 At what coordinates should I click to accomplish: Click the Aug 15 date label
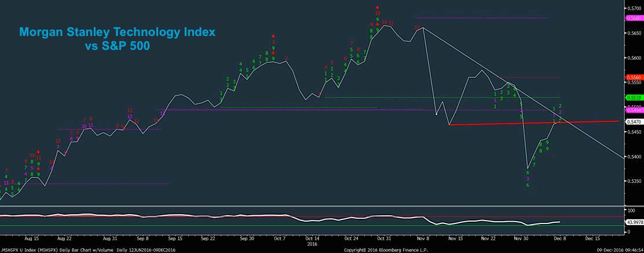click(32, 238)
